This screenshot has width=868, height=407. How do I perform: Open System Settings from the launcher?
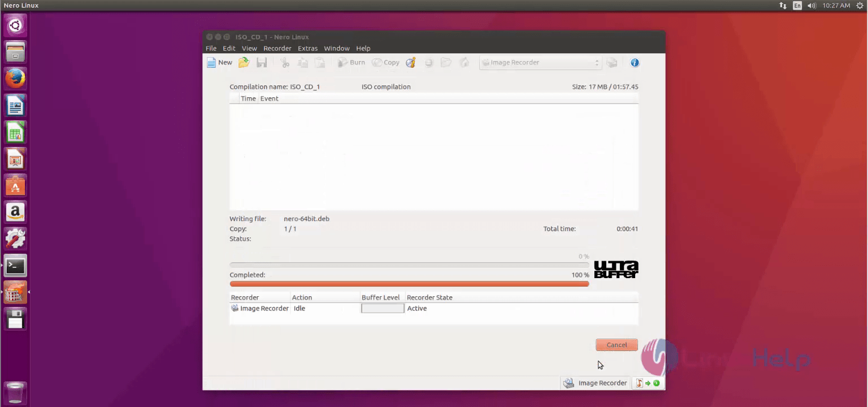[x=15, y=239]
